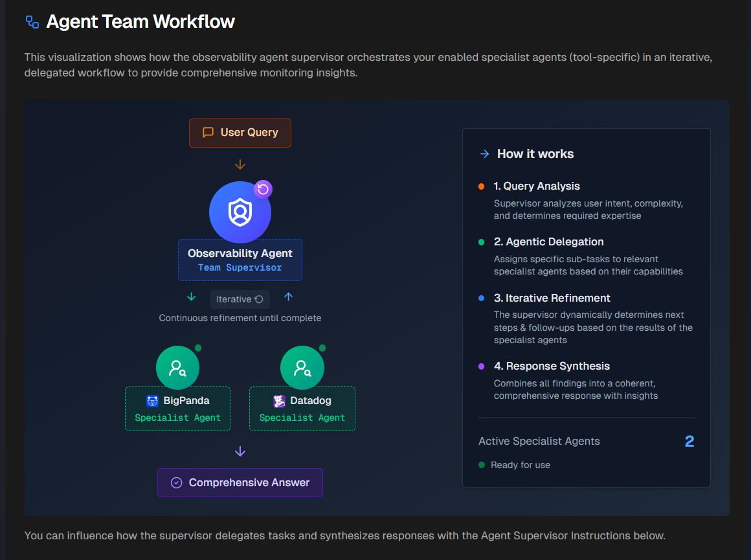This screenshot has width=751, height=560.
Task: Open the User Query box
Action: tap(240, 133)
